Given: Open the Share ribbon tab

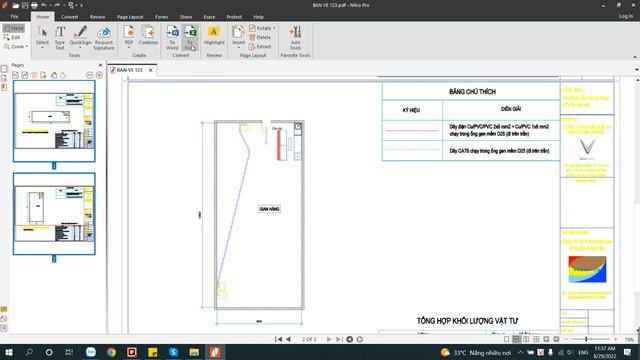Looking at the screenshot, I should tap(186, 17).
